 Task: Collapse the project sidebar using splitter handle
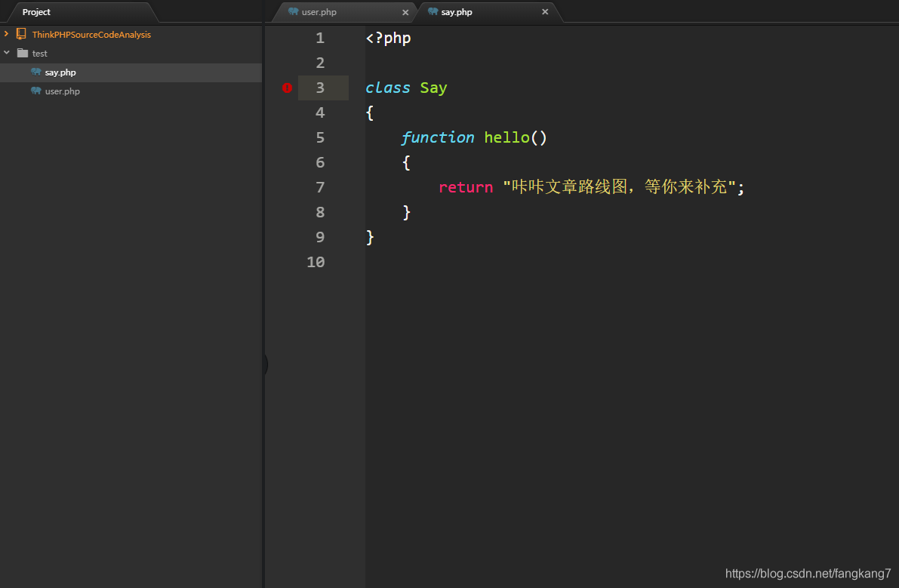265,365
